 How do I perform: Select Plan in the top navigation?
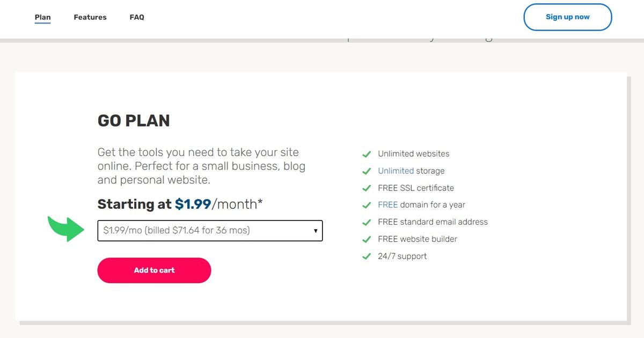click(x=42, y=17)
